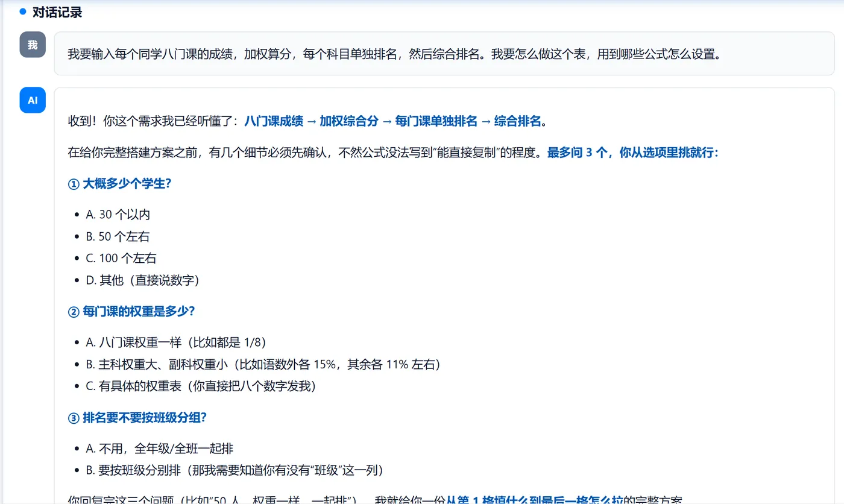Choose option A. 30 个以内
The height and width of the screenshot is (504, 844).
pyautogui.click(x=118, y=214)
